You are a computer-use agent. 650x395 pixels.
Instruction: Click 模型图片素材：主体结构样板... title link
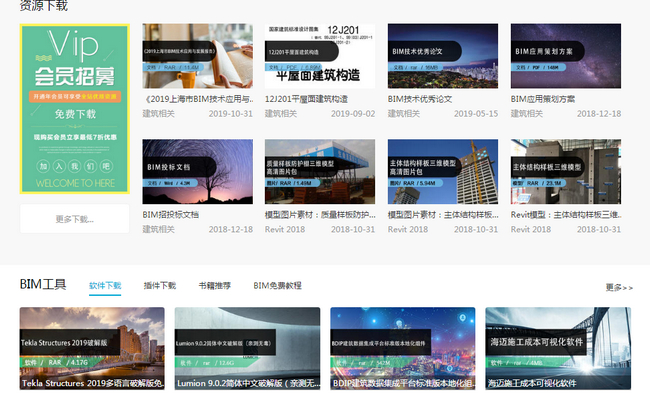443,215
